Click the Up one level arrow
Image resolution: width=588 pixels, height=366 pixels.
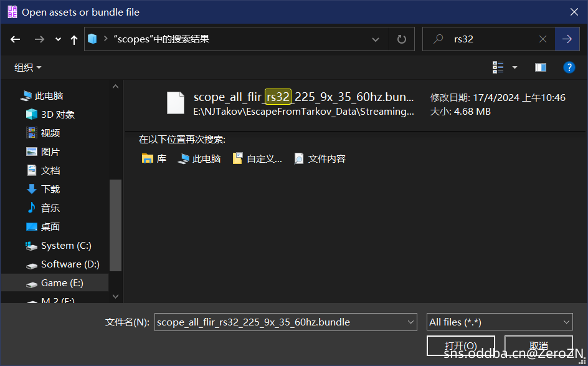(x=74, y=39)
